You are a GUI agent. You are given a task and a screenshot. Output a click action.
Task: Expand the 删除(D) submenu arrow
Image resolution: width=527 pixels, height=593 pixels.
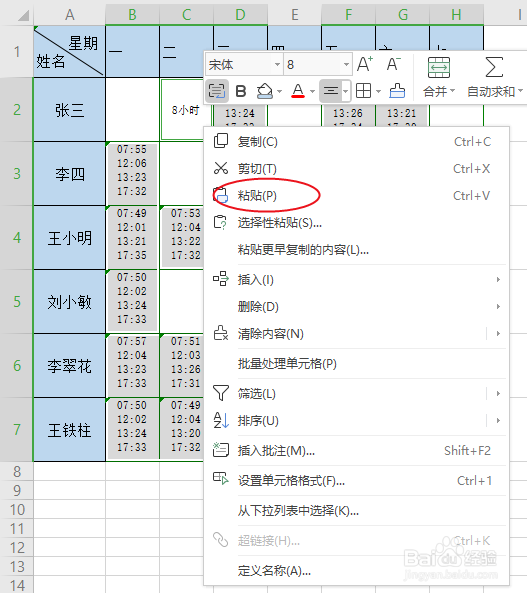click(498, 306)
